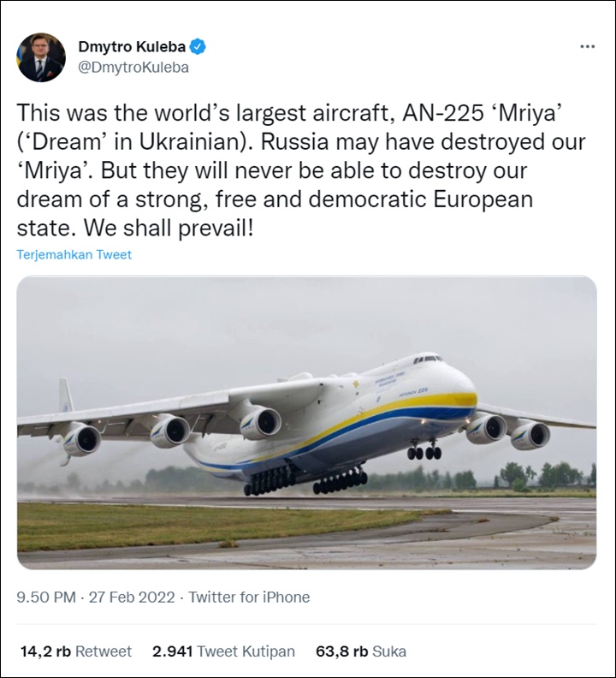Click the 27 Feb 2022 date
Screen dimensions: 616x678
pyautogui.click(x=132, y=598)
